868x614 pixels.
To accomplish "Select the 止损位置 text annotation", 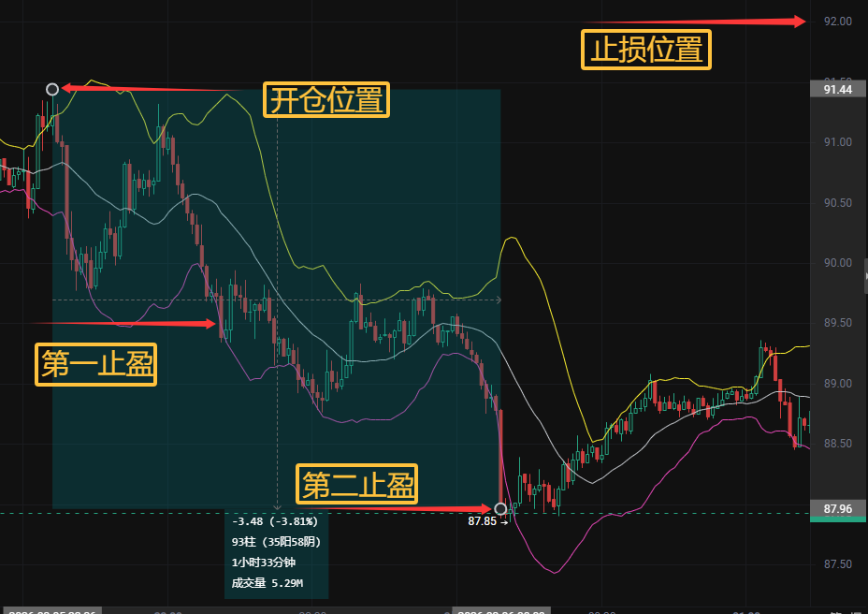I will pyautogui.click(x=646, y=50).
